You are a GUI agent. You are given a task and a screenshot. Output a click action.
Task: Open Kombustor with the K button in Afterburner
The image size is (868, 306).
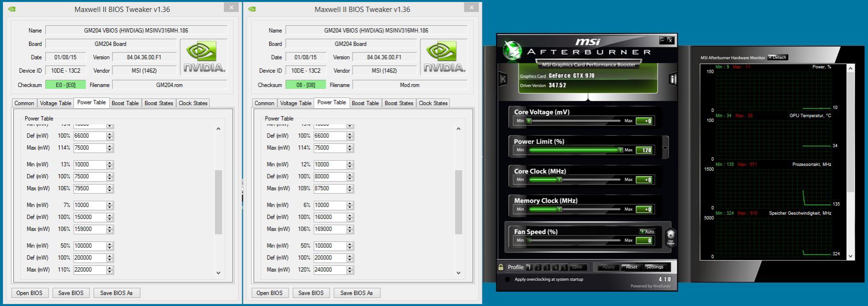click(x=503, y=79)
